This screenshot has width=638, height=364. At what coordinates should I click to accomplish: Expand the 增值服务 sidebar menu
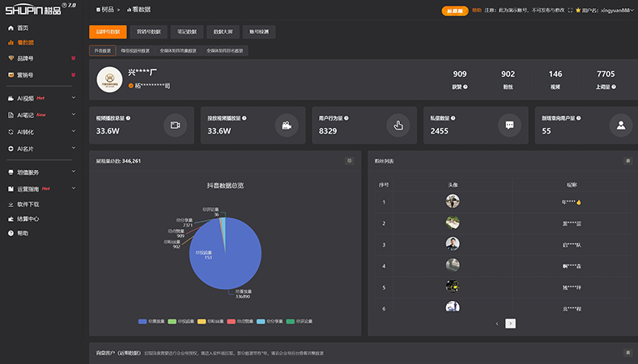click(x=50, y=172)
